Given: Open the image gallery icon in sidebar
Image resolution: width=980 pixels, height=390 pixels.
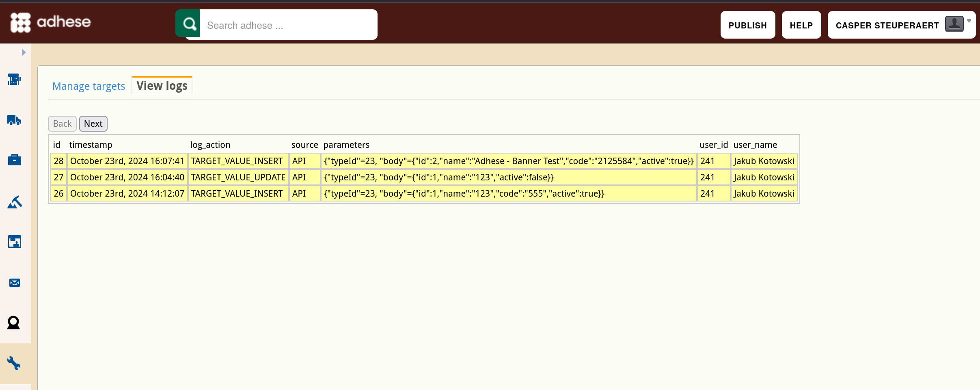Looking at the screenshot, I should point(14,242).
